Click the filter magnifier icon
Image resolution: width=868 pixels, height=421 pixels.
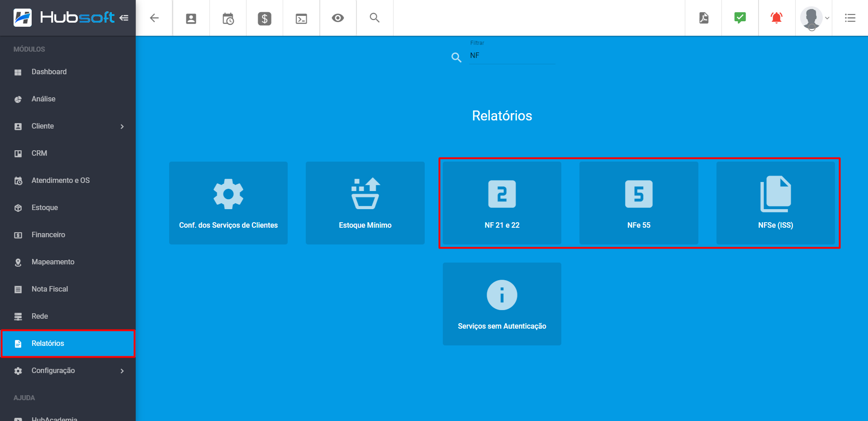click(x=456, y=57)
